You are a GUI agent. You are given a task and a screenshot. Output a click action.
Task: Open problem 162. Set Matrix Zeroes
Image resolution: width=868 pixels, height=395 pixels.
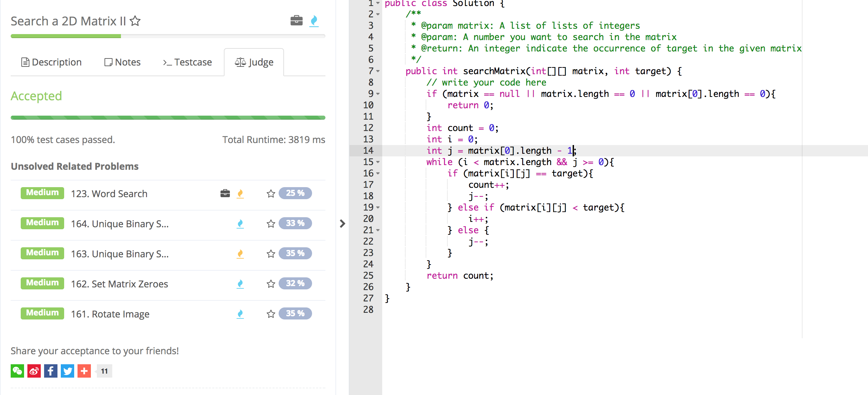click(x=119, y=284)
